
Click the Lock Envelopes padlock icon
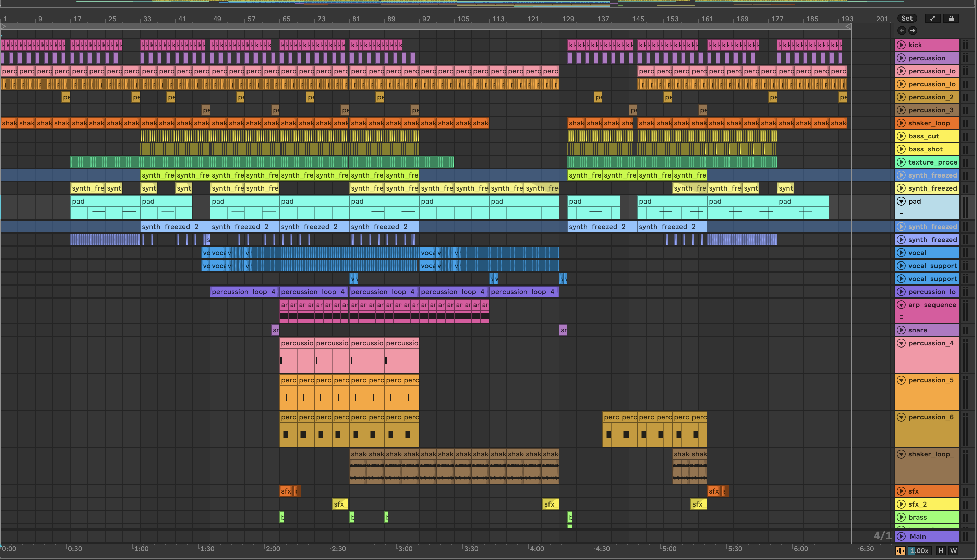click(x=951, y=18)
